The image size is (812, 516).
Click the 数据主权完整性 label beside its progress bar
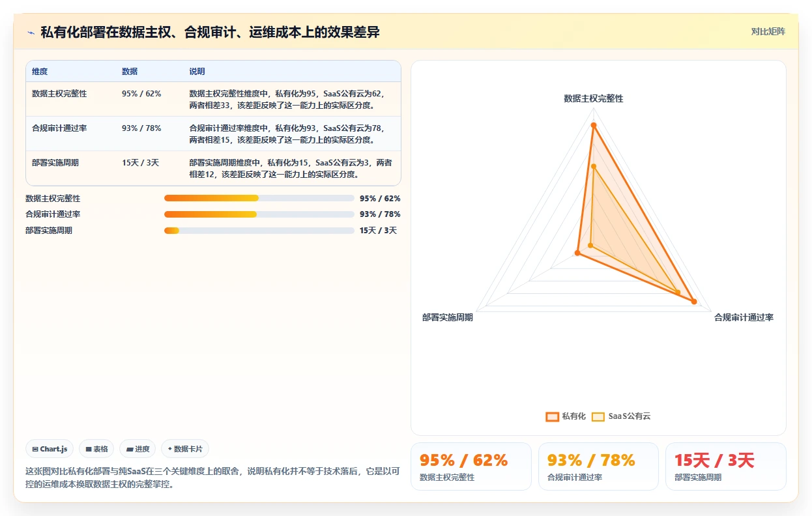(x=53, y=198)
